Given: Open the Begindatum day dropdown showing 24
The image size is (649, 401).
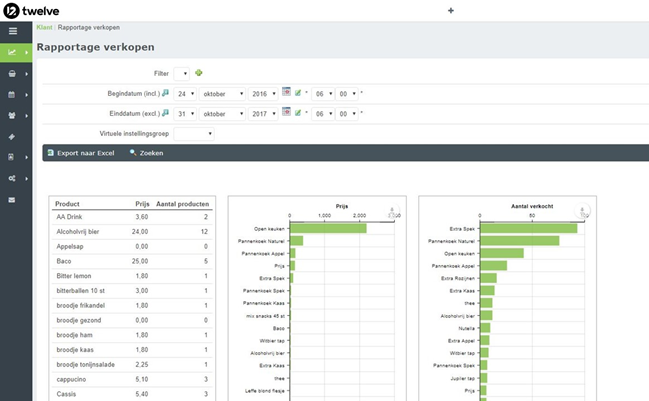Looking at the screenshot, I should coord(184,93).
